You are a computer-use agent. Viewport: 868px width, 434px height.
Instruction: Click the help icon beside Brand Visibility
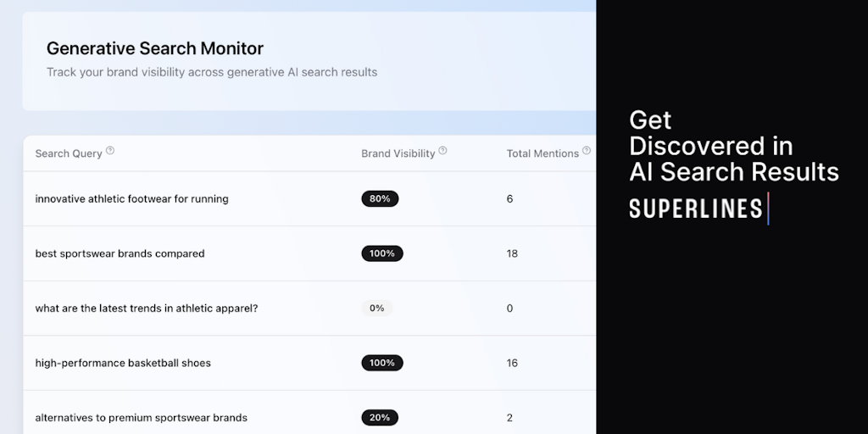[x=442, y=152]
